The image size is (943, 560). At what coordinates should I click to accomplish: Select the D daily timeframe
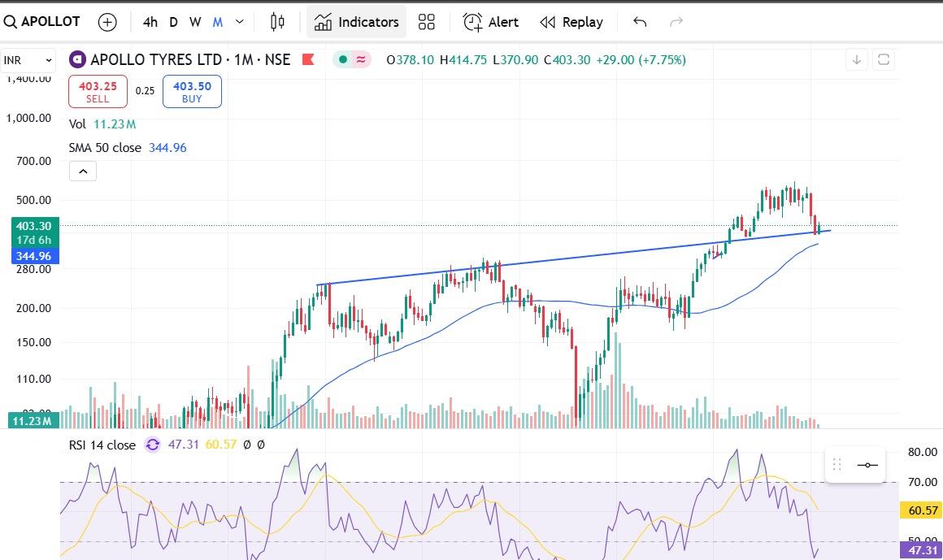click(x=173, y=22)
